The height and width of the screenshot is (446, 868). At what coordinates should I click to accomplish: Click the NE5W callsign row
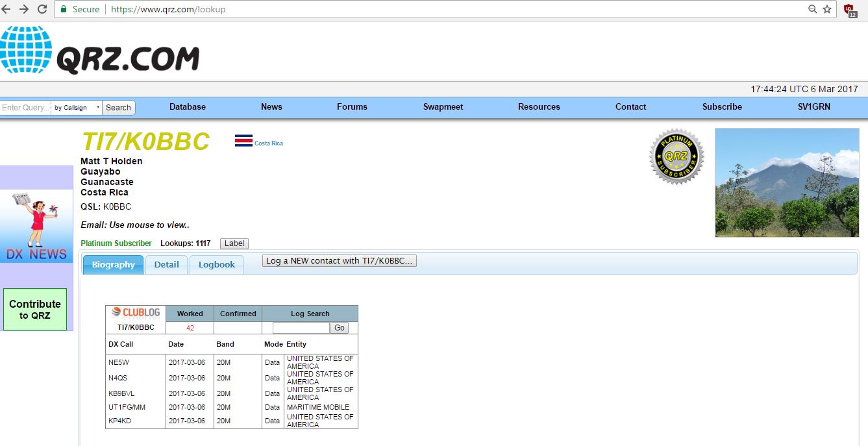(x=232, y=362)
